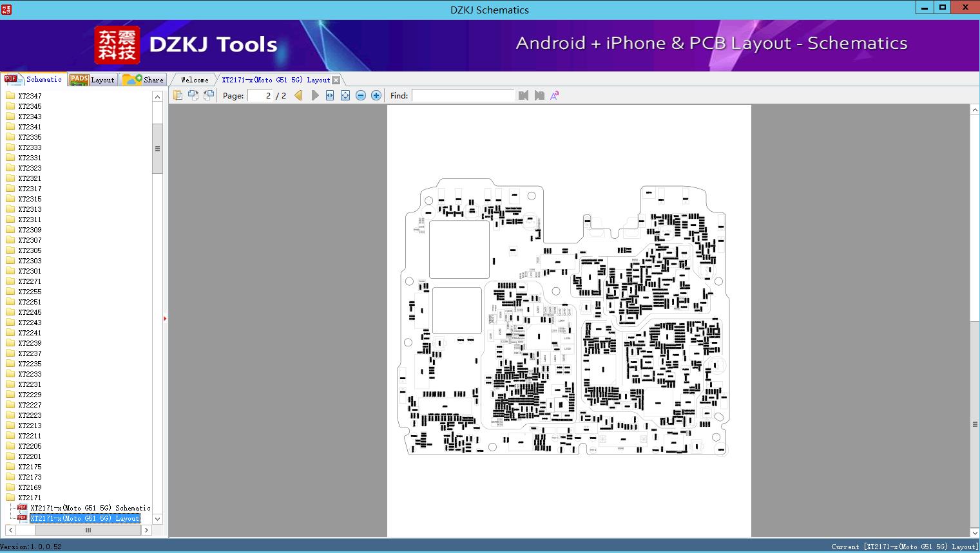This screenshot has width=980, height=553.
Task: Open XT2171-x Moto G51 5G Schematic PDF
Action: [x=89, y=508]
